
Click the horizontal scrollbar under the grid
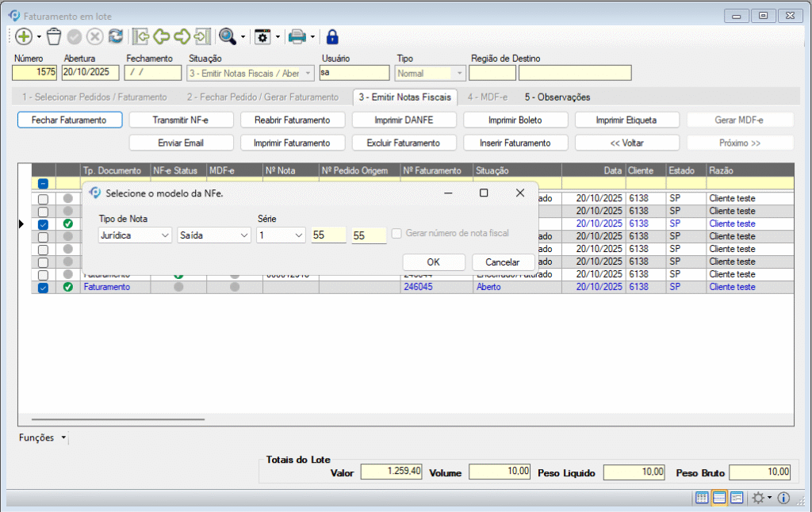point(117,419)
